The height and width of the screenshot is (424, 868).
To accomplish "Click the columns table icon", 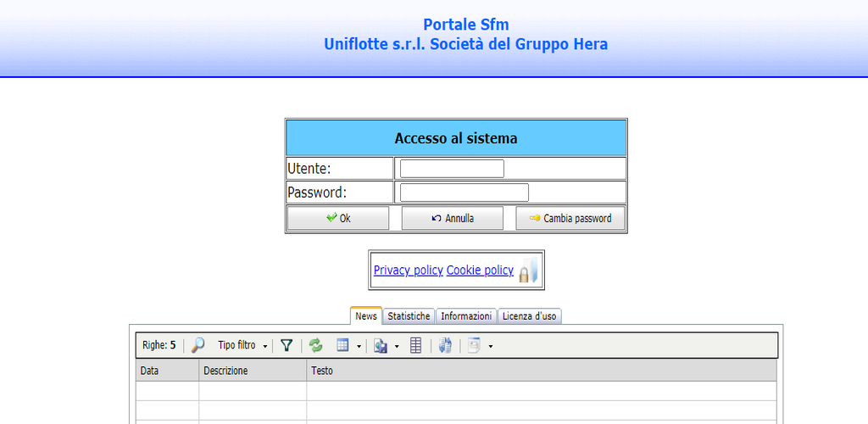I will (415, 345).
